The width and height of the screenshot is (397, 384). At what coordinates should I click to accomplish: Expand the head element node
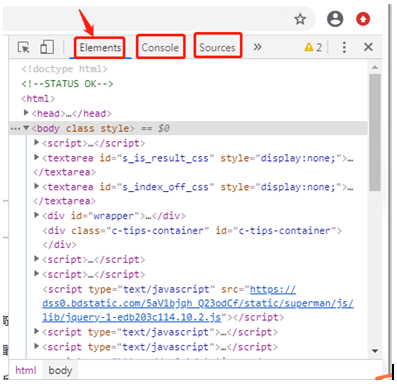(x=26, y=113)
